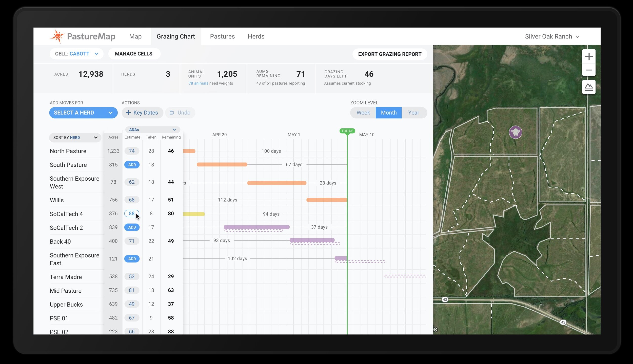Switch zoom level to Year

coord(414,113)
